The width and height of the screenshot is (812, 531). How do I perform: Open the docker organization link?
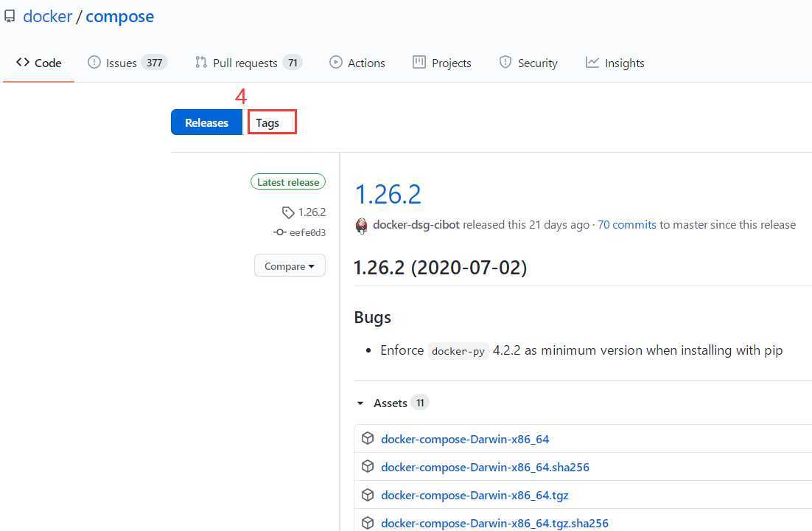pos(48,16)
